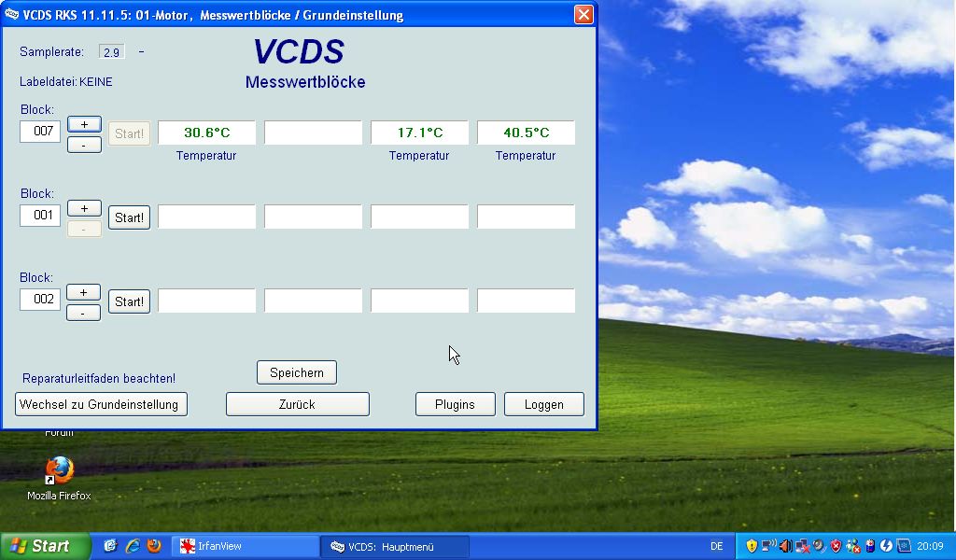Click the 17.1°C temperature value

[419, 133]
